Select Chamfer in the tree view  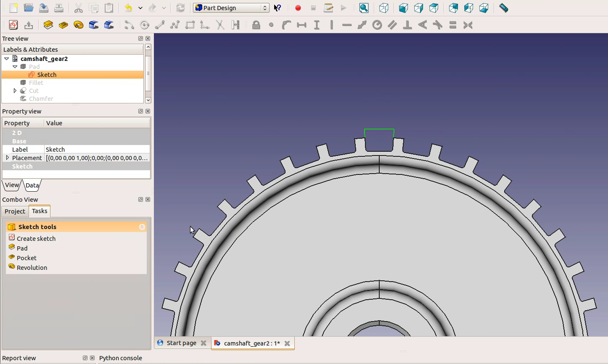click(41, 99)
